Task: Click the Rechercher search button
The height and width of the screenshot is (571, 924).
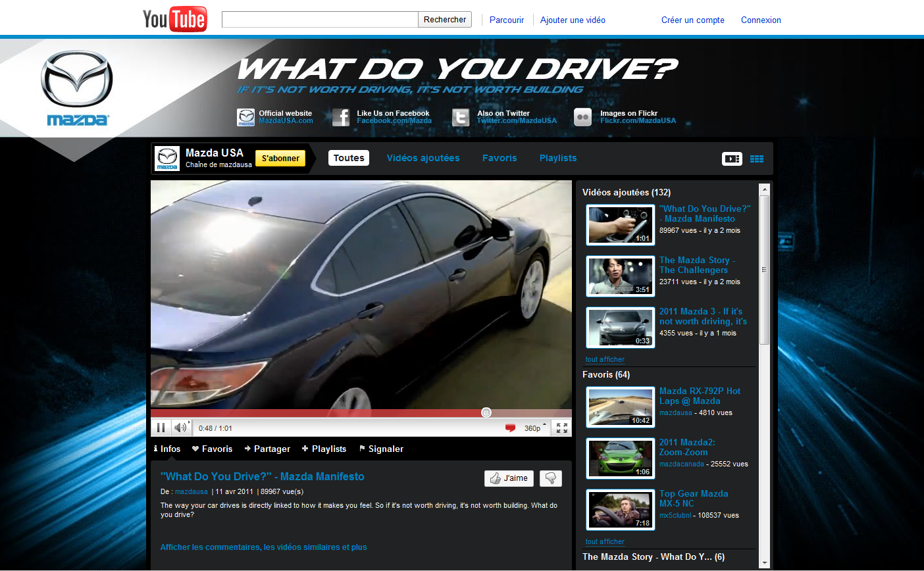Action: 445,20
